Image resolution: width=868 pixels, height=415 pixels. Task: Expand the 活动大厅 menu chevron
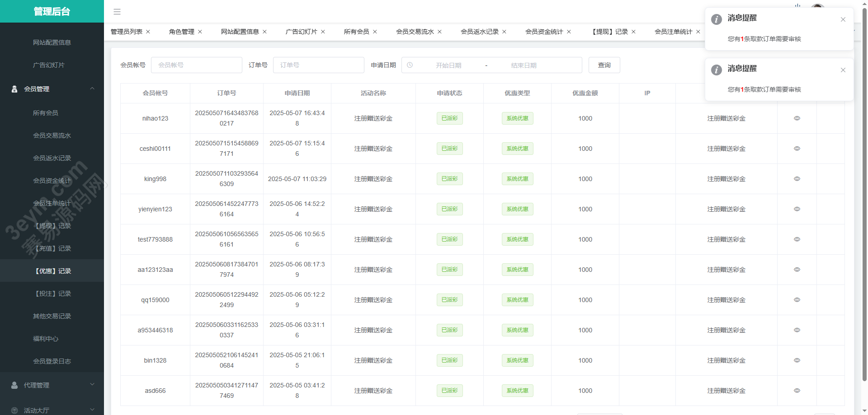coord(92,410)
